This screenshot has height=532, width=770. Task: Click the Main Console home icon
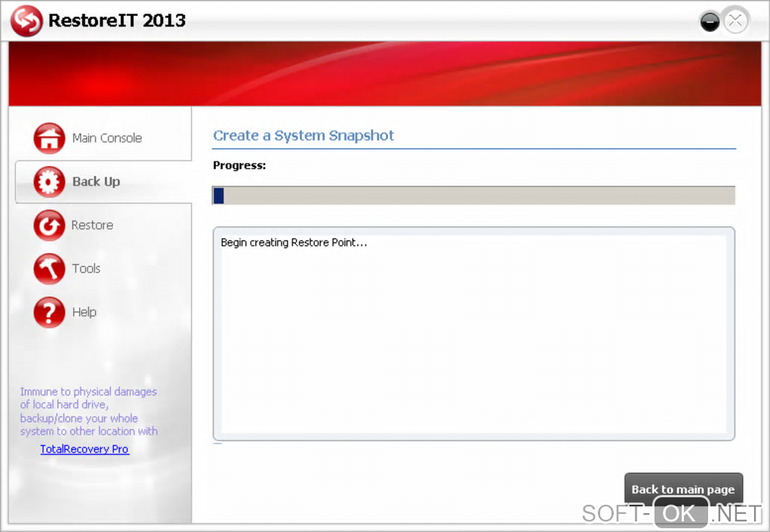coord(49,138)
